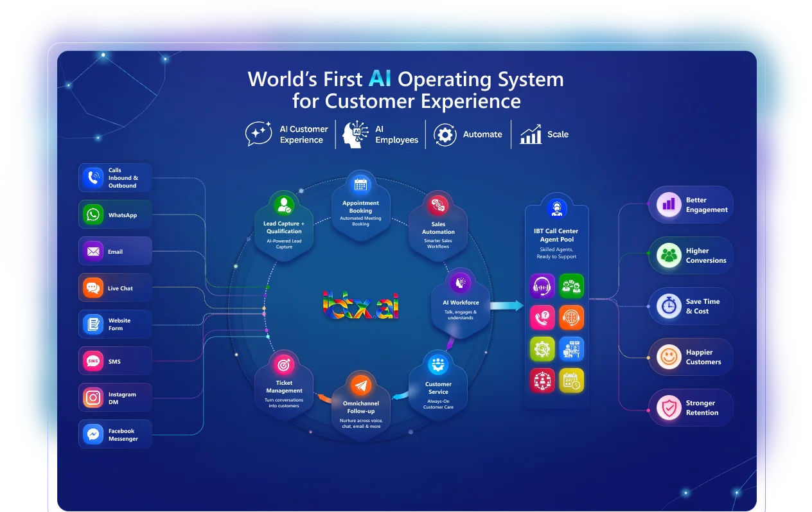812x512 pixels.
Task: Click "Skilled Agents, Ready to Support" text
Action: tap(556, 253)
